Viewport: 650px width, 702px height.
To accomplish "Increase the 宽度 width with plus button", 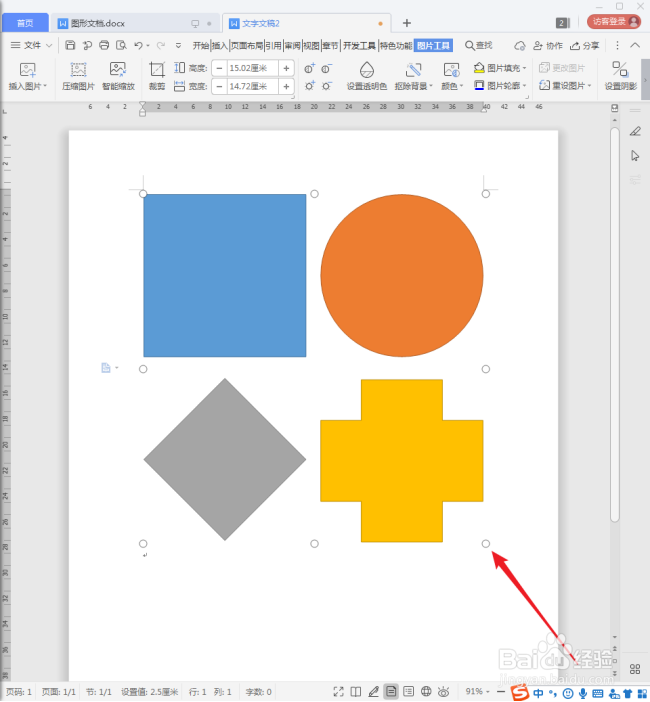I will pyautogui.click(x=286, y=86).
